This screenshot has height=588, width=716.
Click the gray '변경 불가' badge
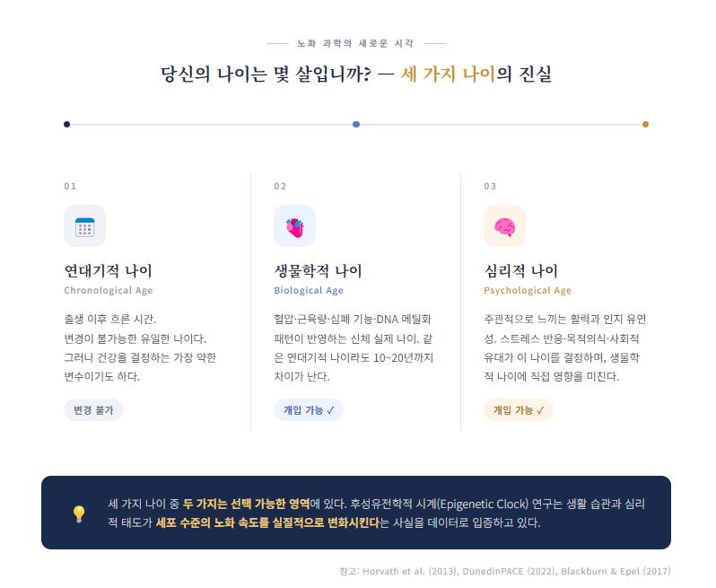93,410
